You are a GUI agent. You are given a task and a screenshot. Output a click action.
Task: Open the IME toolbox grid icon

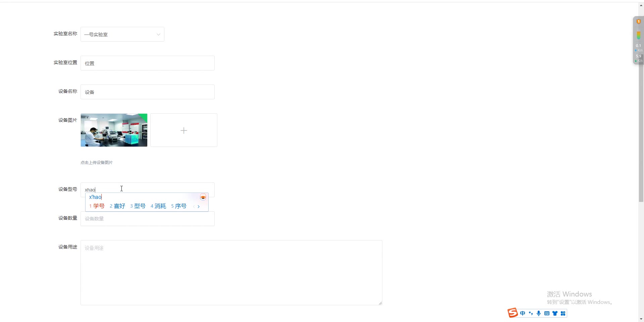pyautogui.click(x=563, y=313)
